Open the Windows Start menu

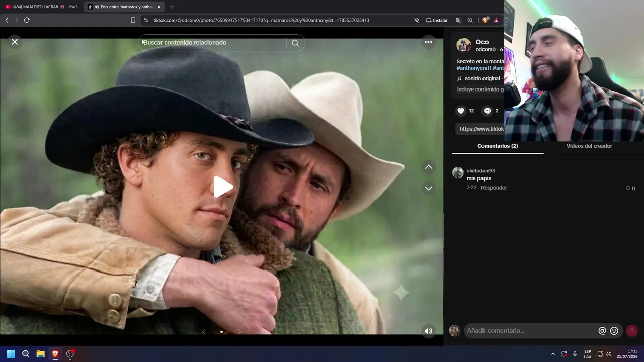pyautogui.click(x=11, y=354)
